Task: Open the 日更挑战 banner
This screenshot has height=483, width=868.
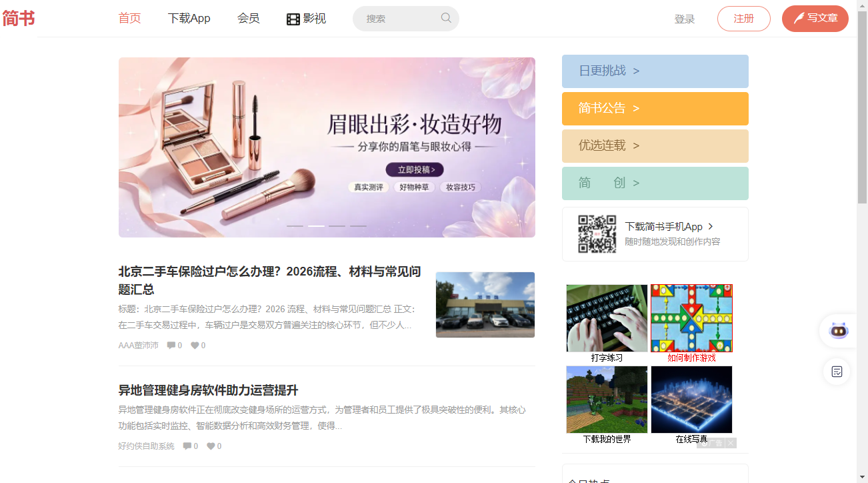Action: coord(655,71)
